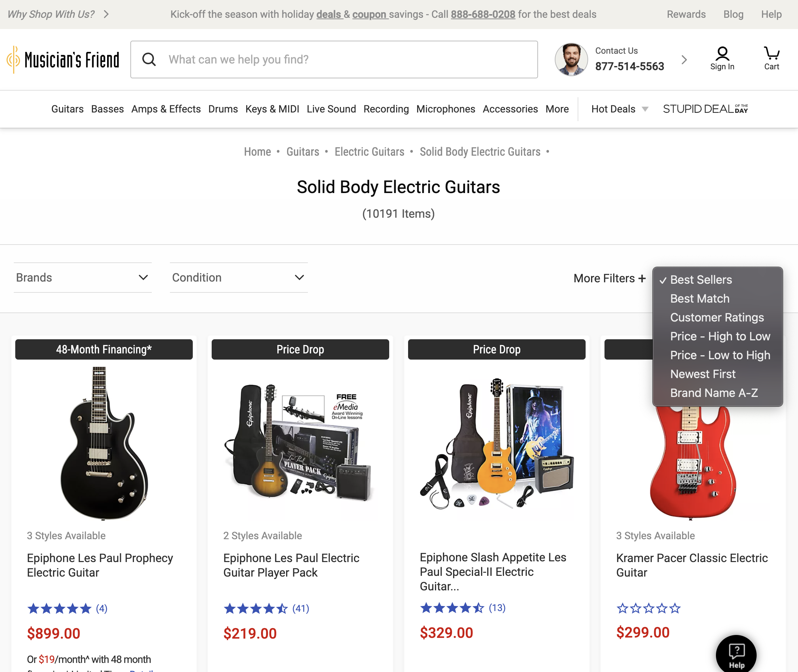
Task: Click inside the search input field
Action: (x=305, y=60)
